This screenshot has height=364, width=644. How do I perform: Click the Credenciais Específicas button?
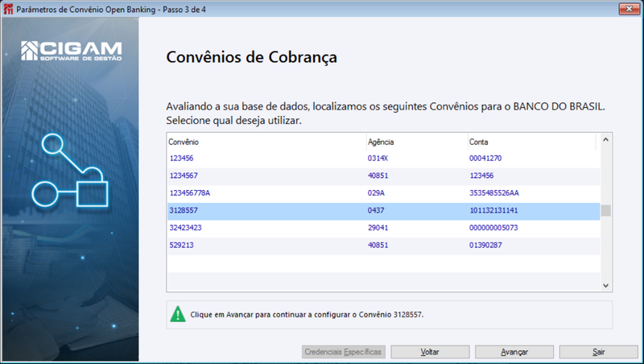pos(344,352)
